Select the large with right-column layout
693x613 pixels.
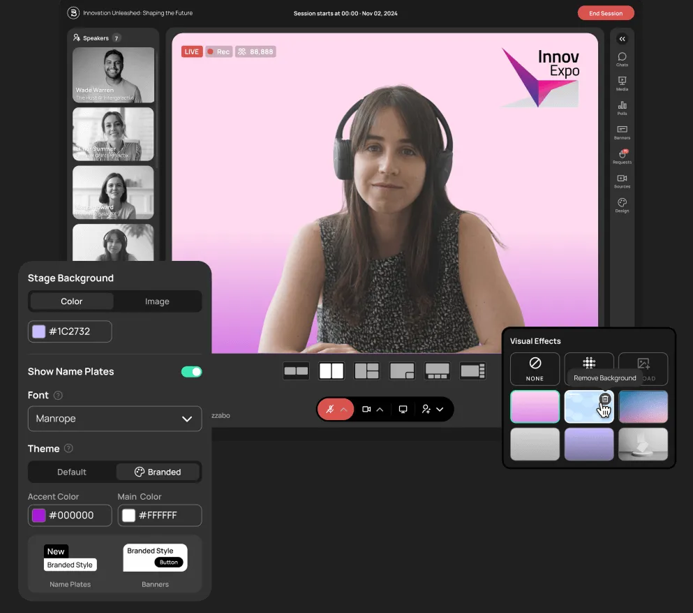click(472, 371)
